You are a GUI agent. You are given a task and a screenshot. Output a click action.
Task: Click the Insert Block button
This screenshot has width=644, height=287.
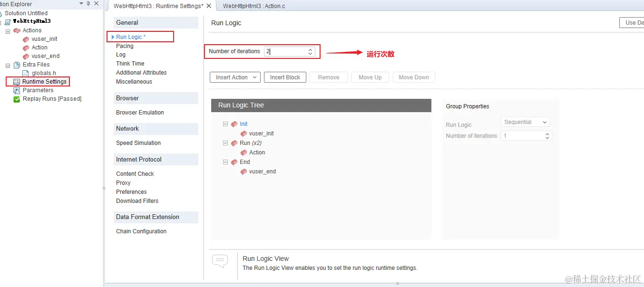(285, 77)
